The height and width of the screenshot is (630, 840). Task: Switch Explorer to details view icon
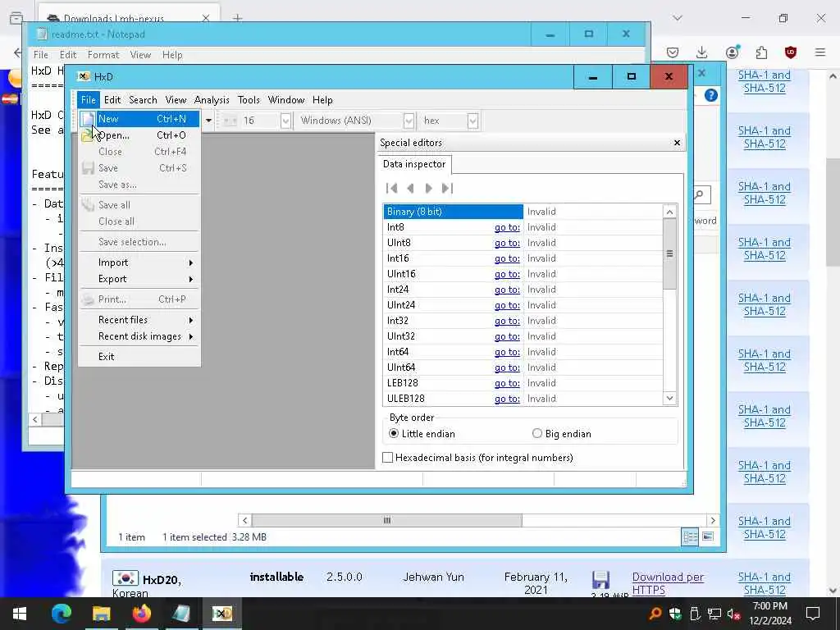[x=690, y=536]
